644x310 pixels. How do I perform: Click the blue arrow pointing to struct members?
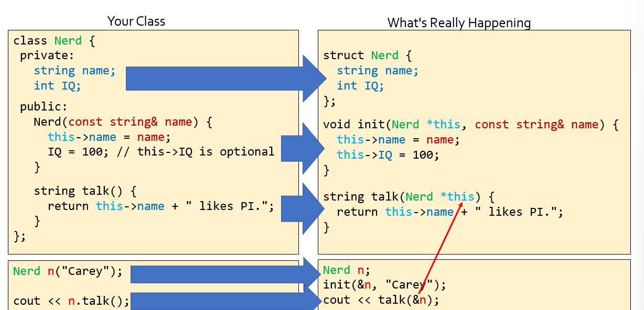(220, 79)
